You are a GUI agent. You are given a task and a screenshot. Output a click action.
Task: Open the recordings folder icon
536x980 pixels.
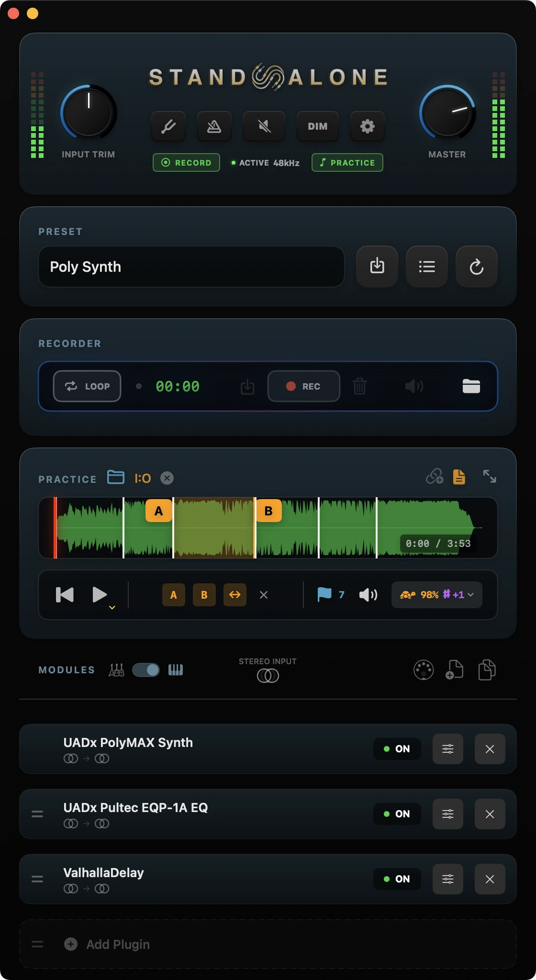pos(471,386)
